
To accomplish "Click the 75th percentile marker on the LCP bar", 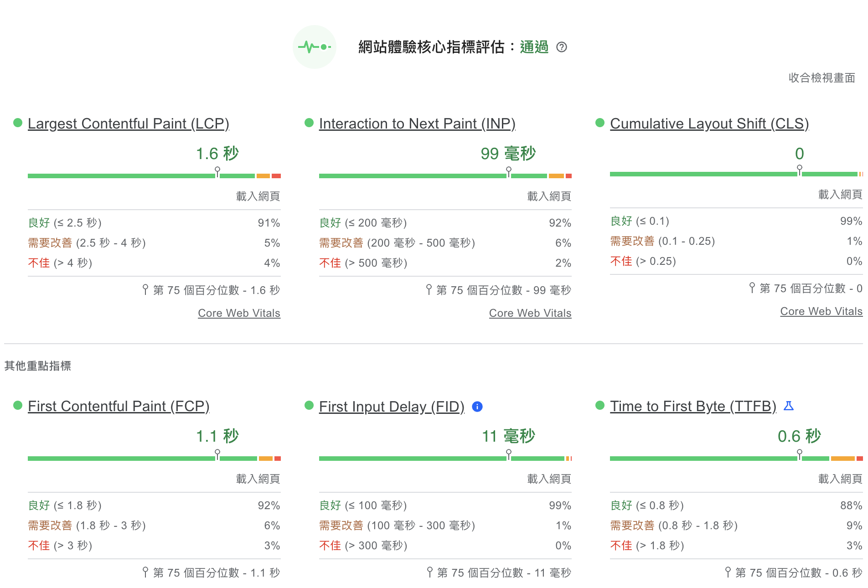I will click(218, 169).
